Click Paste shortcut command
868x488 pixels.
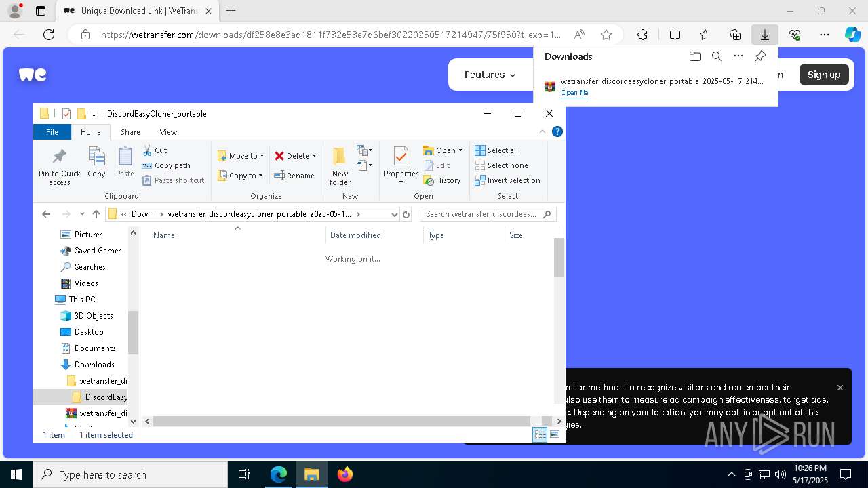coord(173,180)
